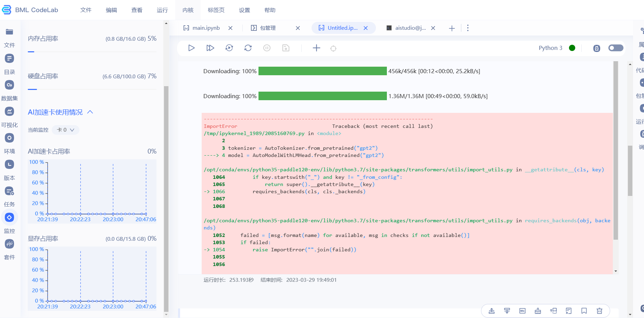Image resolution: width=644 pixels, height=318 pixels.
Task: Open the 查看 menu
Action: [x=137, y=10]
